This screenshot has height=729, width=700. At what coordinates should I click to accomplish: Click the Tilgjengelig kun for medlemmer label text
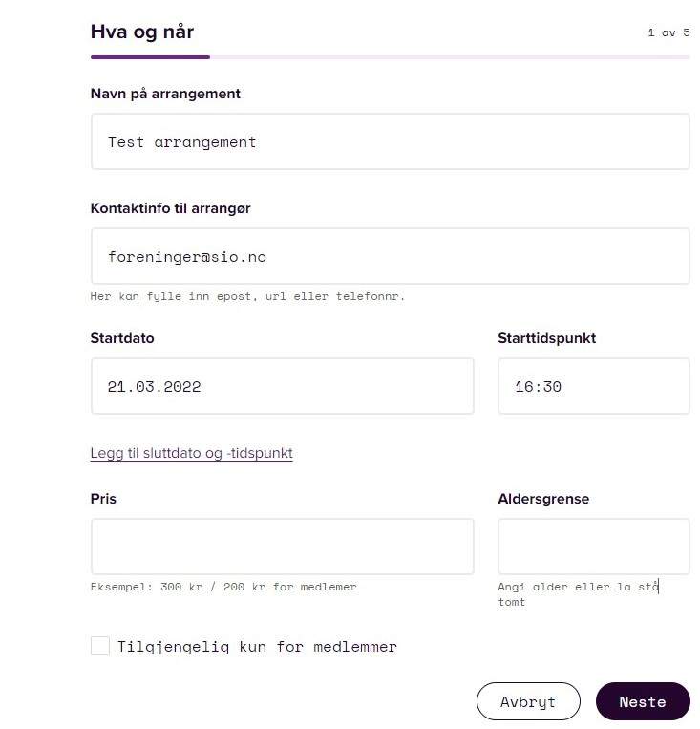coord(257,647)
